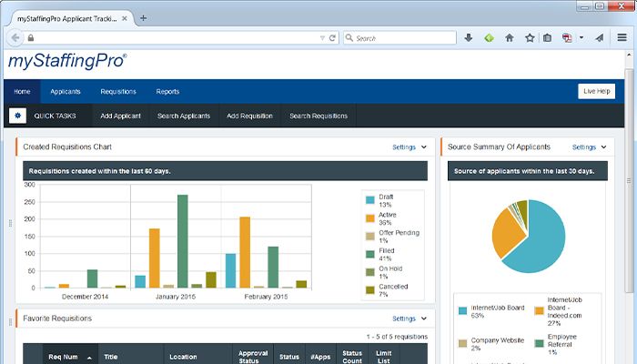Click the Draft legend color swatch
The height and width of the screenshot is (364, 637).
pyautogui.click(x=370, y=200)
